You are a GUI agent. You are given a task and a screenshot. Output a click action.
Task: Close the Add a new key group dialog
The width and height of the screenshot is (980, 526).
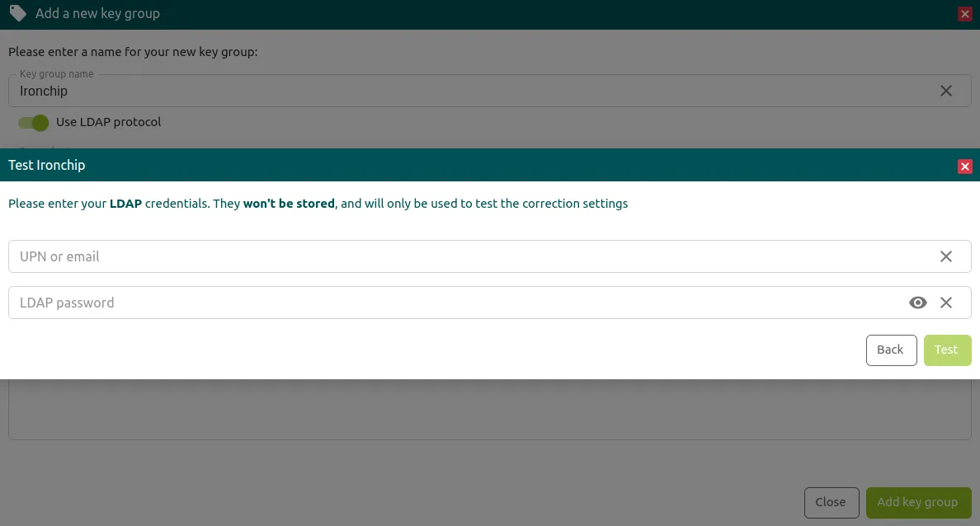pos(964,14)
